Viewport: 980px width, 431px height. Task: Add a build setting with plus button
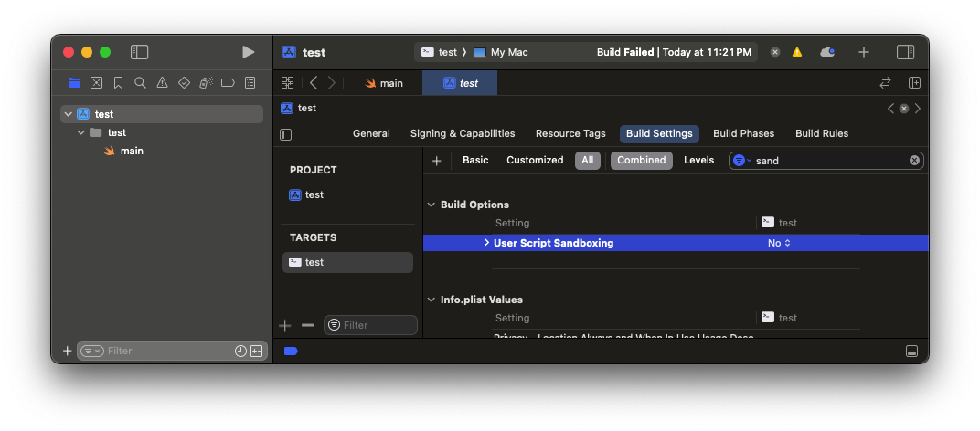(437, 161)
